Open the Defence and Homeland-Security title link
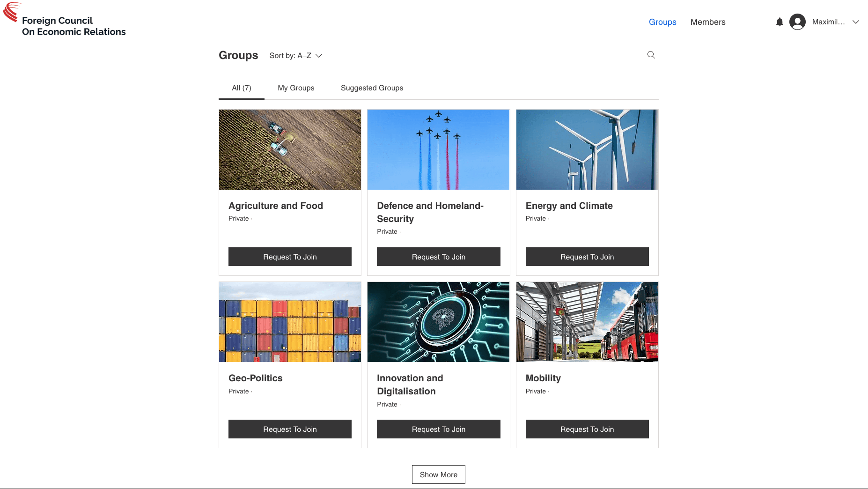This screenshot has height=489, width=868. click(x=430, y=212)
